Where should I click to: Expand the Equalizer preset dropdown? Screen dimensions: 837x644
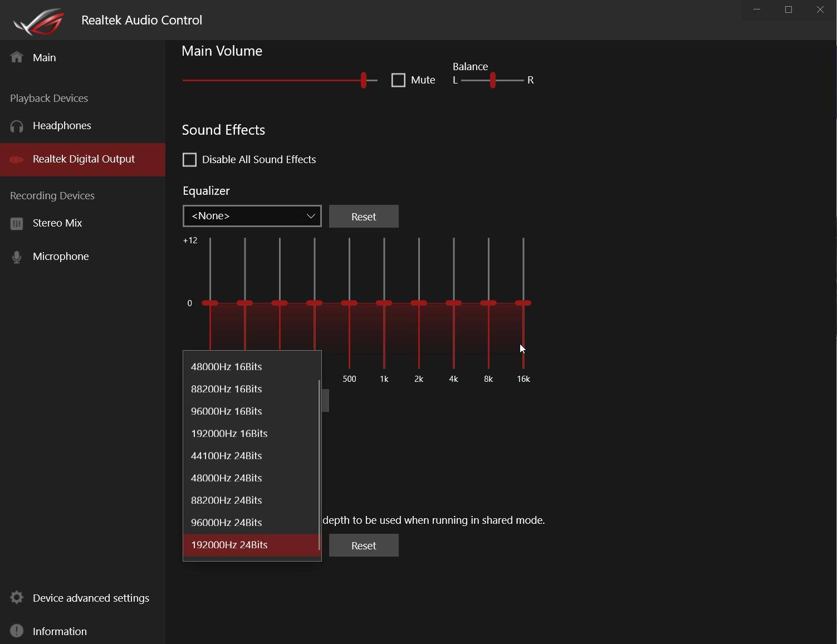(252, 216)
